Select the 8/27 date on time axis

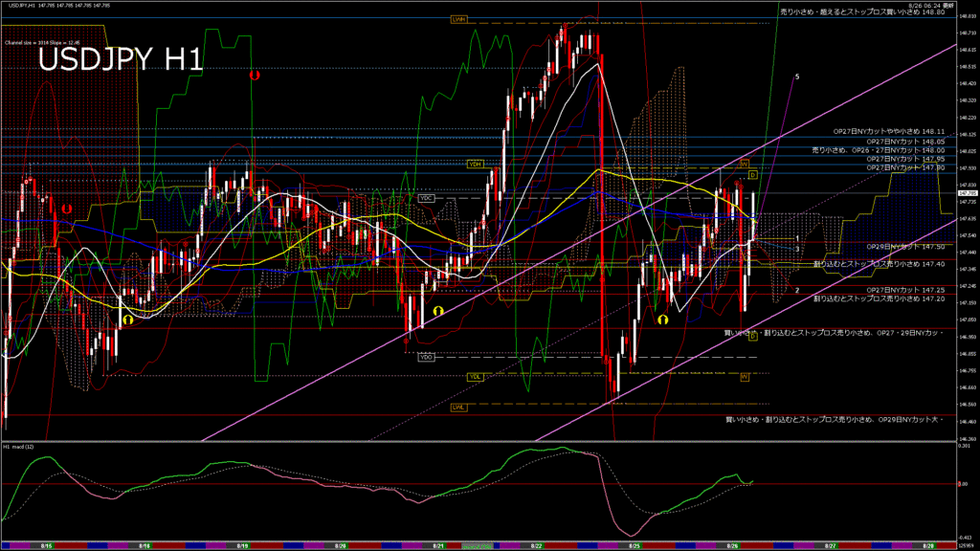click(x=831, y=545)
